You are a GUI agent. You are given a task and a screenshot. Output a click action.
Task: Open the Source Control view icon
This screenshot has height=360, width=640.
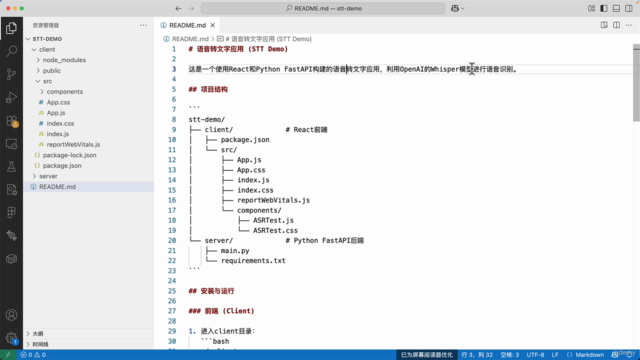[11, 74]
